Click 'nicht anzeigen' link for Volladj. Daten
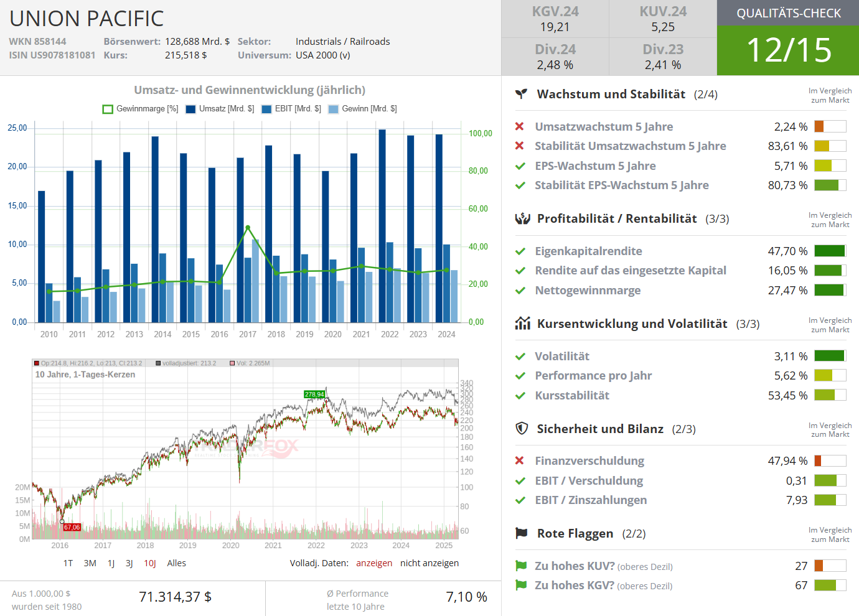 429,563
